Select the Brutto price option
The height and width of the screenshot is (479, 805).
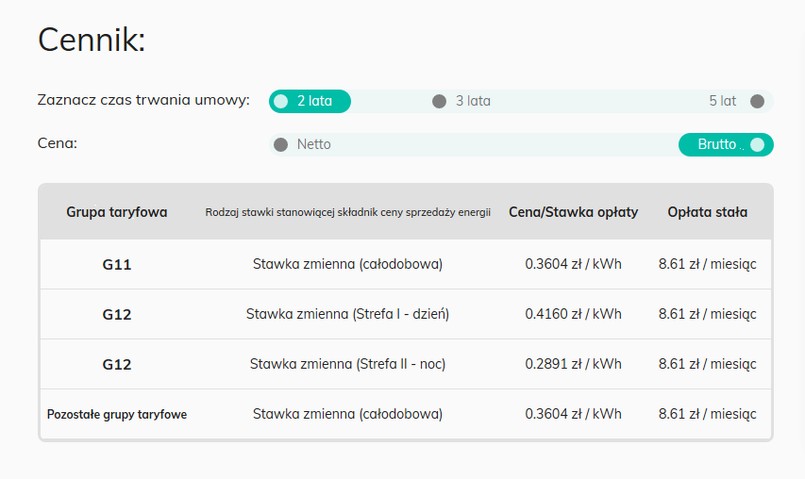tap(726, 145)
